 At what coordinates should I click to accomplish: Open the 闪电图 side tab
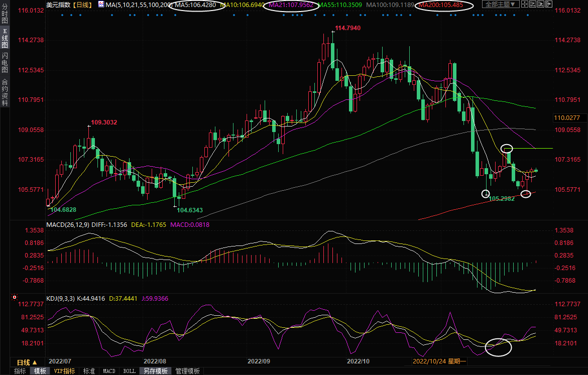(5, 63)
